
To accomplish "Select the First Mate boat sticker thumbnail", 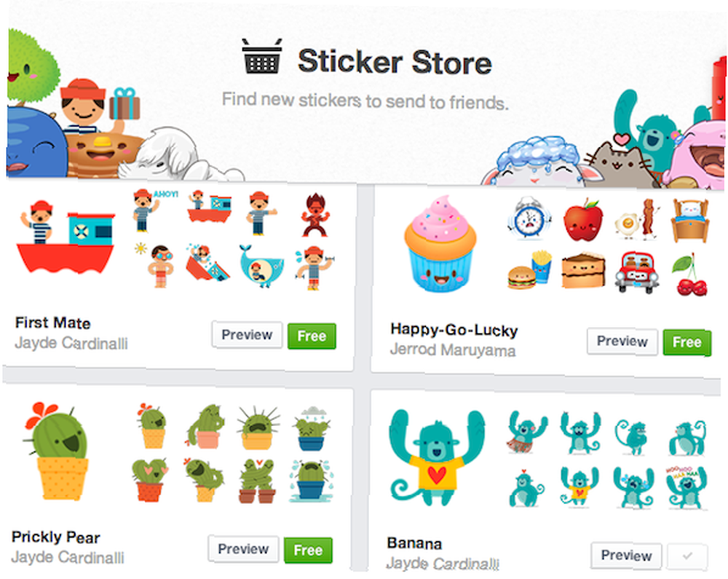I will (x=66, y=237).
